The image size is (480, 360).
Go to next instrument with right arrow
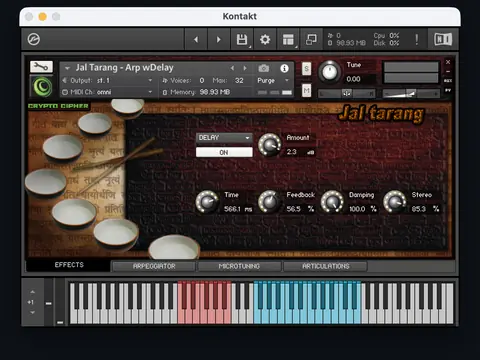coord(219,40)
